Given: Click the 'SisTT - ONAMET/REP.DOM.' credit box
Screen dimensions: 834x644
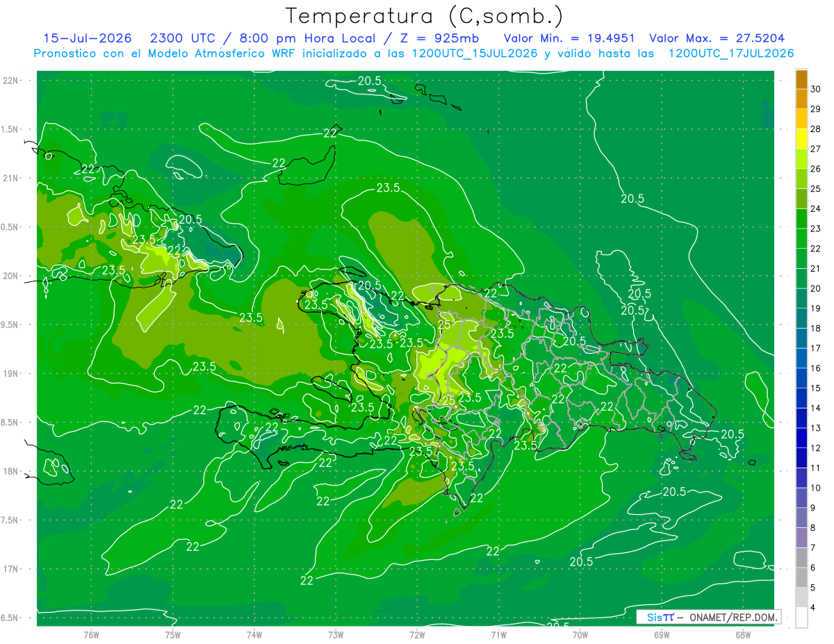Looking at the screenshot, I should click(x=708, y=617).
